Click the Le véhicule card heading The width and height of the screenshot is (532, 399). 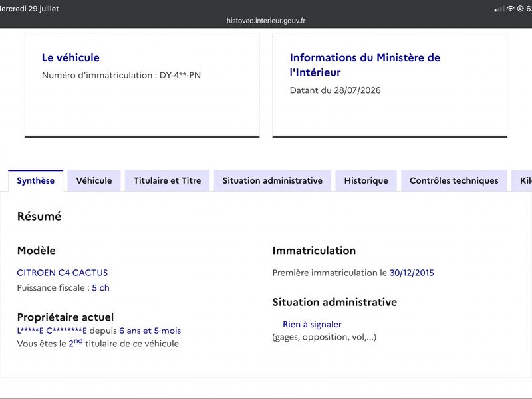70,58
